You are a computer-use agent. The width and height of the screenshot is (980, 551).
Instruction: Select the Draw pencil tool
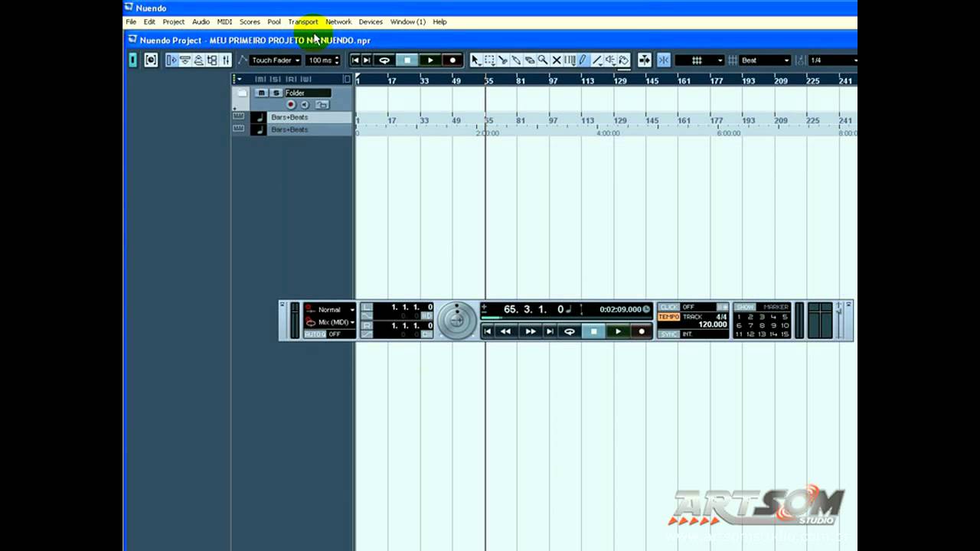[583, 60]
